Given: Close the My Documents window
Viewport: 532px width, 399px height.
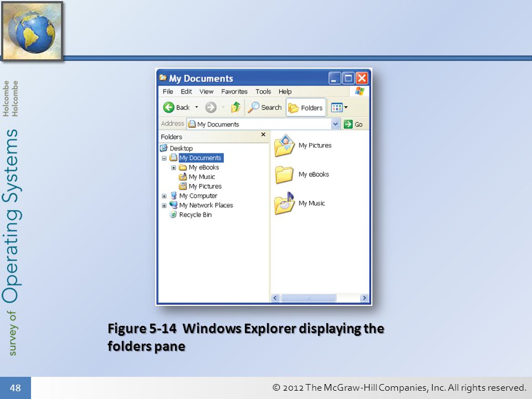Looking at the screenshot, I should [362, 78].
